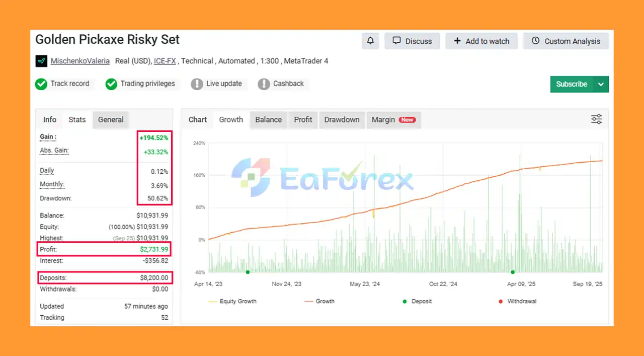Open chart settings sliders icon
Screen dimensions: 644x356
(596, 119)
